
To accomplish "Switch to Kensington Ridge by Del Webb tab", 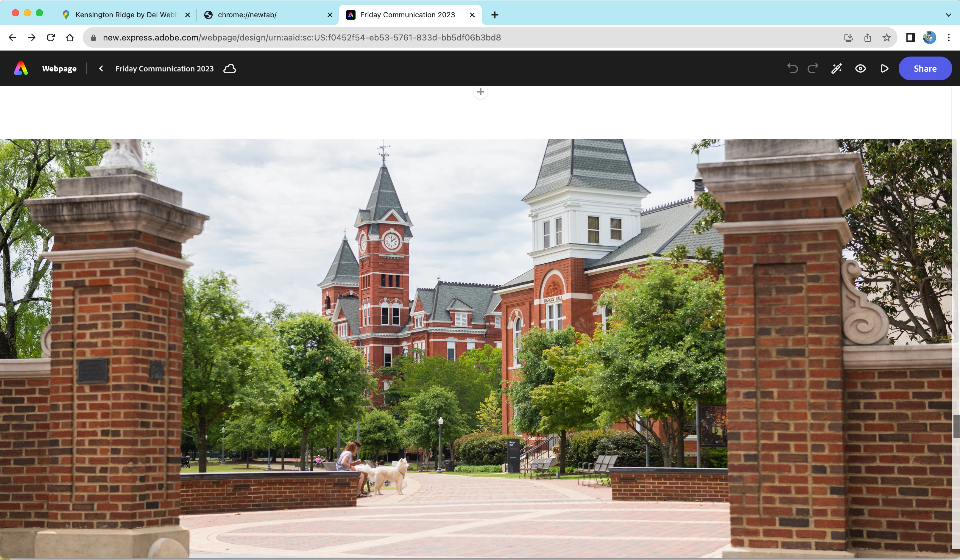I will (x=126, y=15).
